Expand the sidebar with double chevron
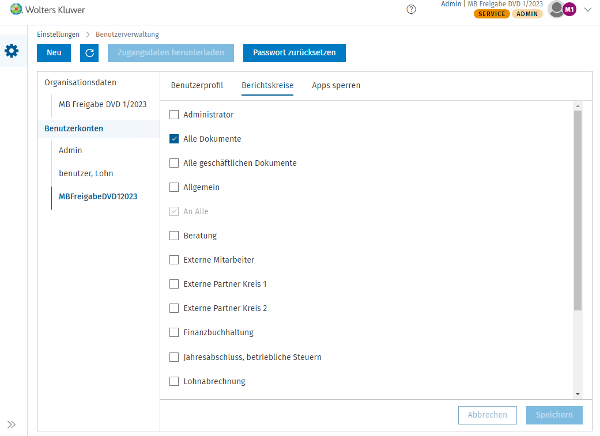This screenshot has height=436, width=600. click(x=11, y=424)
